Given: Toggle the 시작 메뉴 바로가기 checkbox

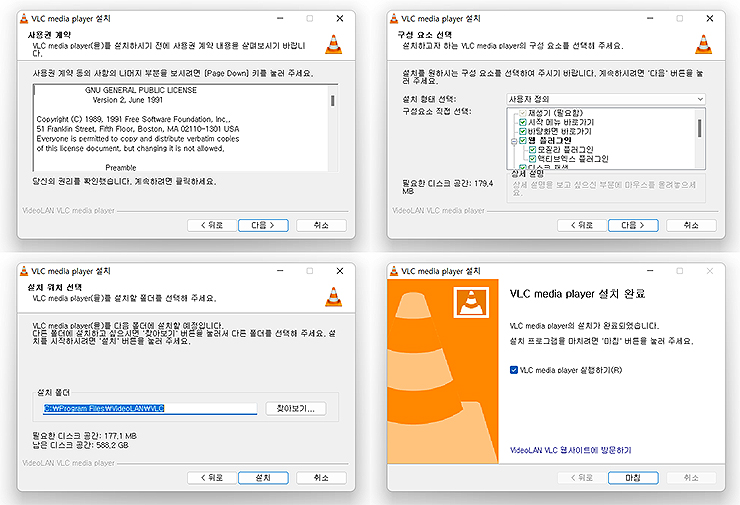Looking at the screenshot, I should coord(522,122).
